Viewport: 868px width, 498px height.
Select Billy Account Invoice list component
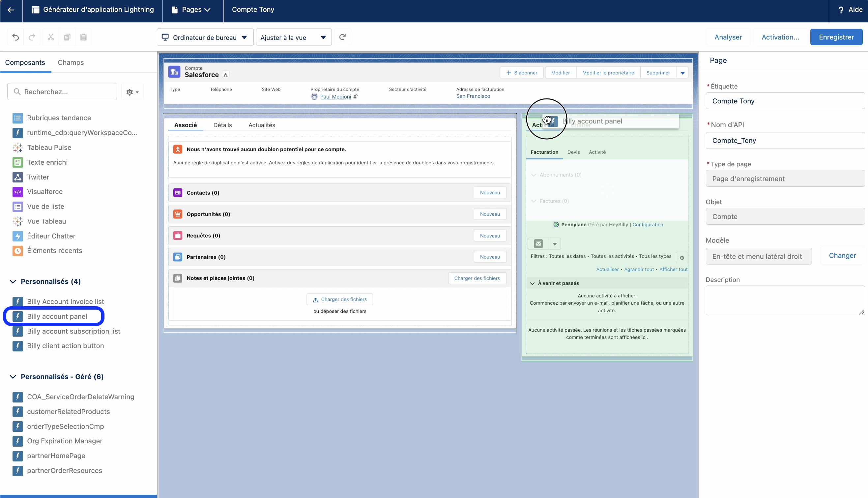pos(58,302)
